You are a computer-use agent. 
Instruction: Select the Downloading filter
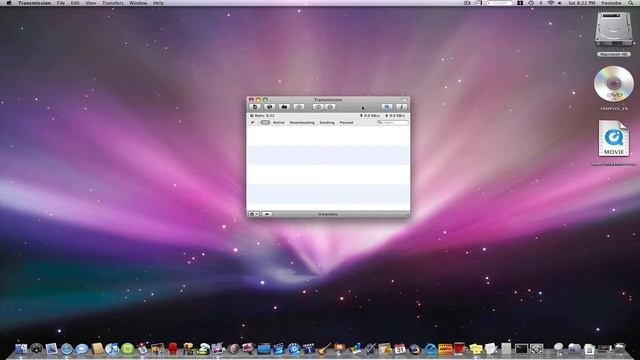click(302, 122)
